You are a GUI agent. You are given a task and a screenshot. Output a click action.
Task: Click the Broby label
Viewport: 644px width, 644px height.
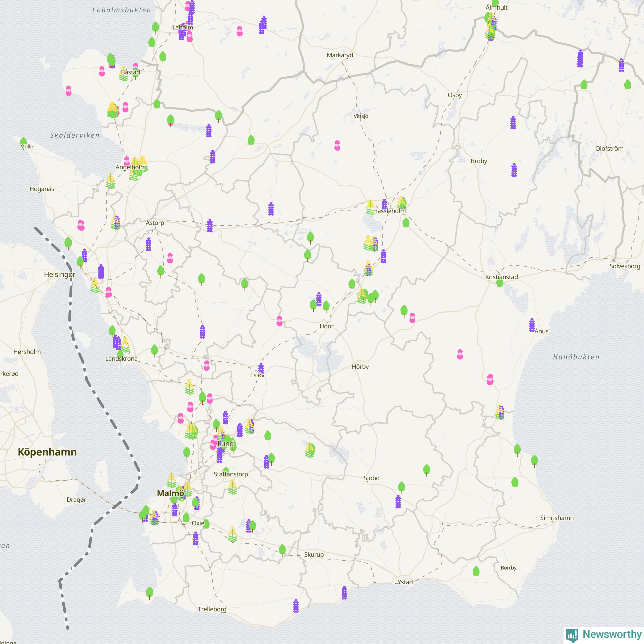tap(479, 161)
